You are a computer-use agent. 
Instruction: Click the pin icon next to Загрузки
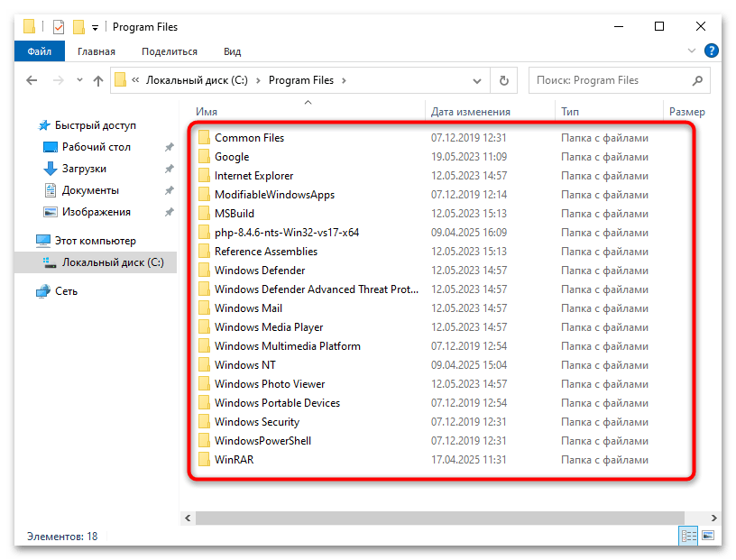pyautogui.click(x=170, y=169)
